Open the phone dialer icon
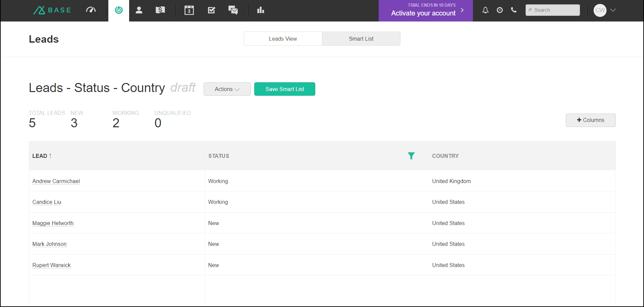644x307 pixels. tap(514, 10)
